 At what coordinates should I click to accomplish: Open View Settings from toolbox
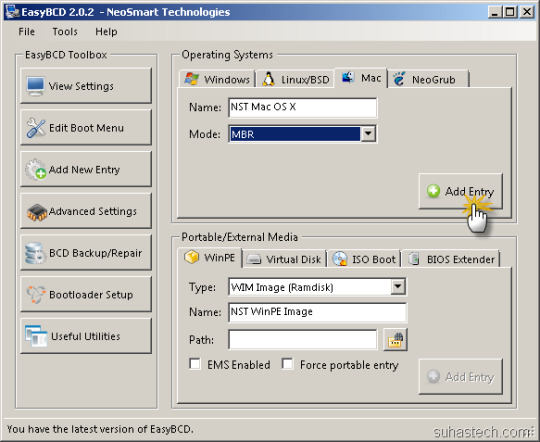point(86,86)
